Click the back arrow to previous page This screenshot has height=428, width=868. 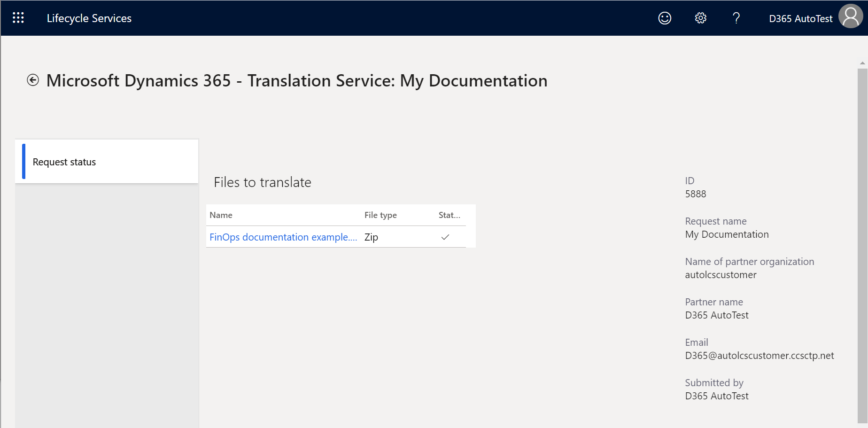32,80
